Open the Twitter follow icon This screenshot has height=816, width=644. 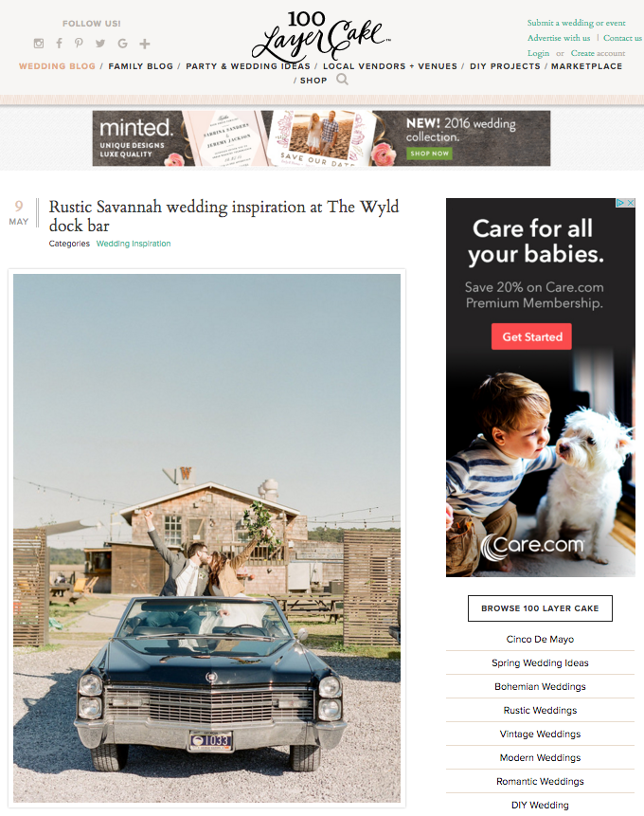100,44
